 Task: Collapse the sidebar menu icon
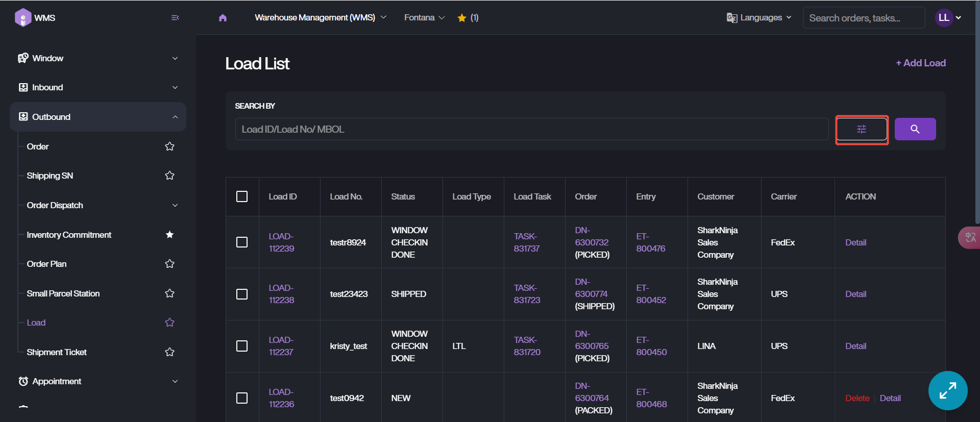click(175, 18)
